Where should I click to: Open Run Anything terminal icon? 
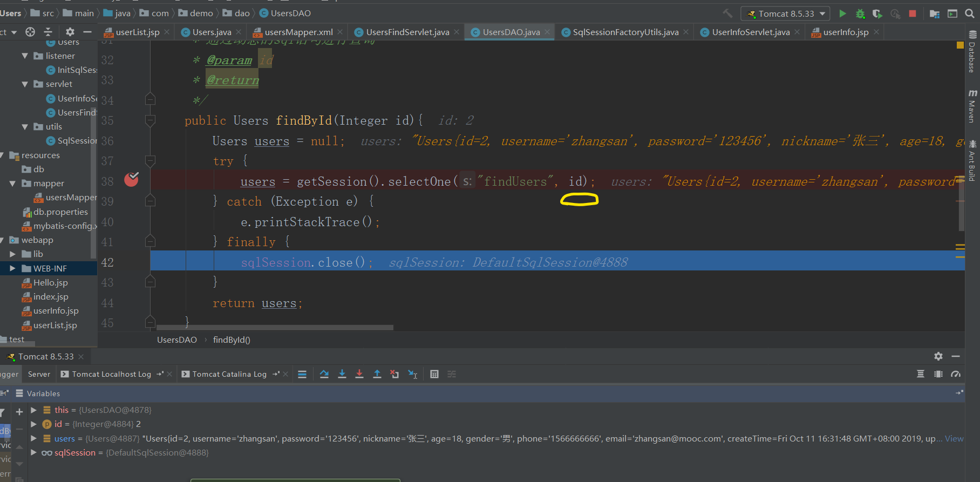pos(952,13)
